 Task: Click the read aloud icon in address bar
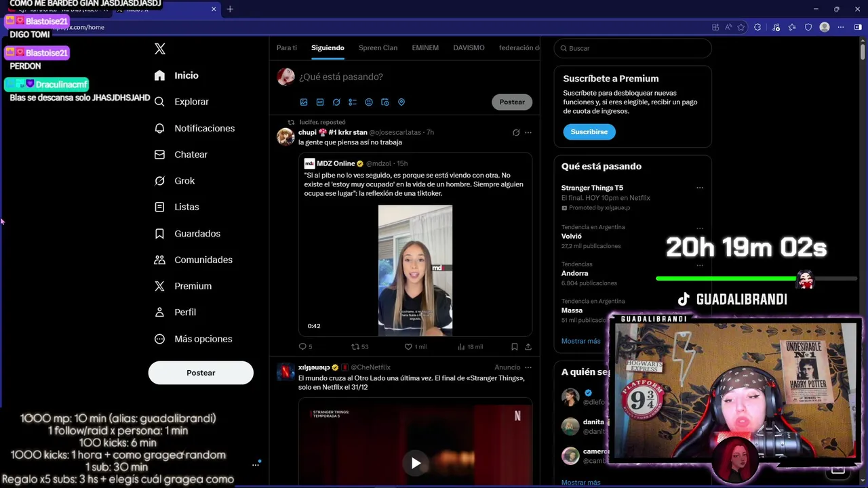[728, 27]
